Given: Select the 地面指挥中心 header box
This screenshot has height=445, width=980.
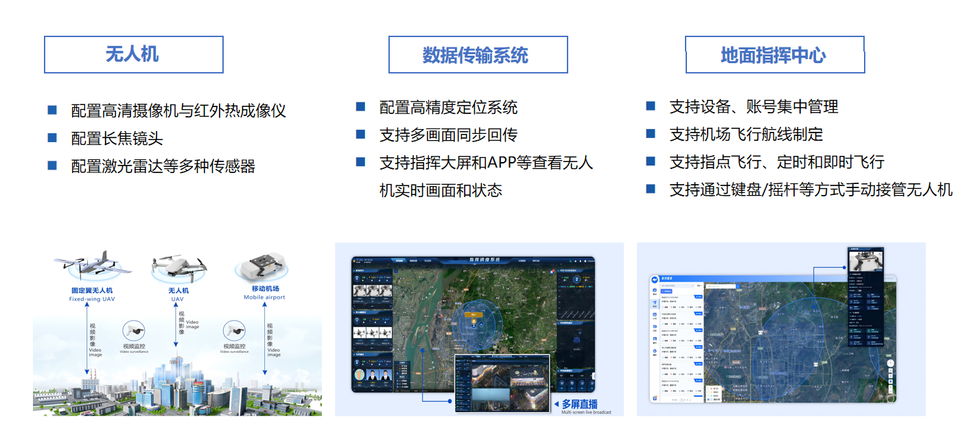Looking at the screenshot, I should click(x=775, y=55).
